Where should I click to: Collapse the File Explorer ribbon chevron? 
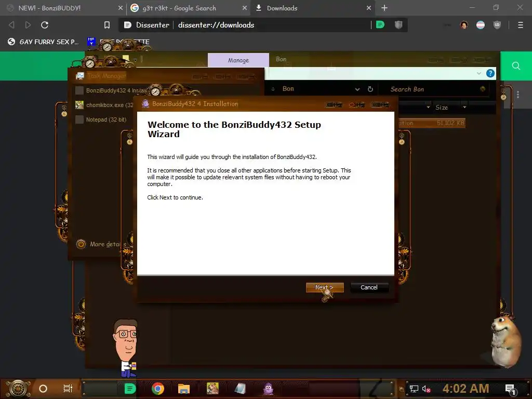click(478, 73)
